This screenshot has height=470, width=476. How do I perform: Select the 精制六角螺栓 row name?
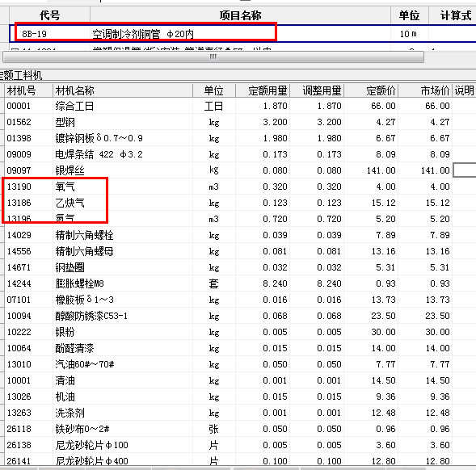pyautogui.click(x=84, y=235)
